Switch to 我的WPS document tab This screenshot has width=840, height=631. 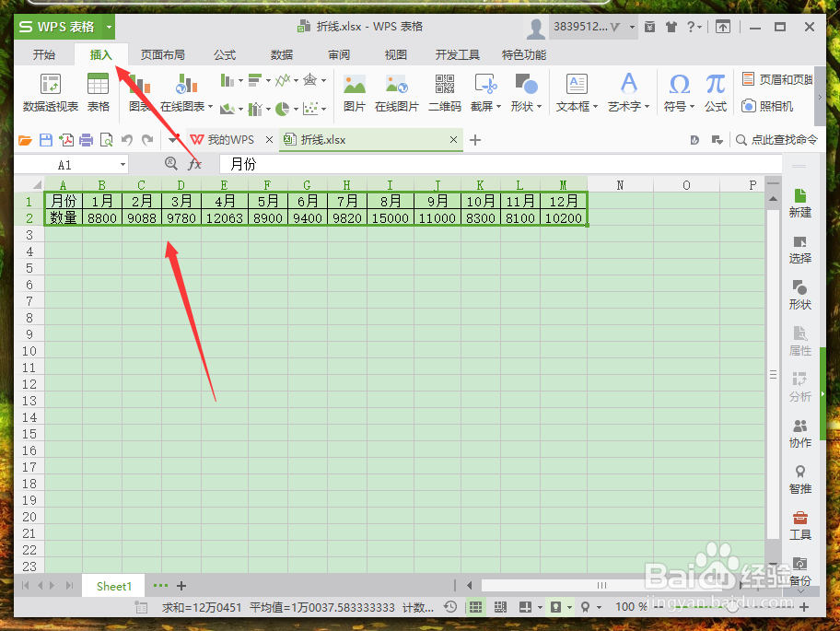pos(231,140)
